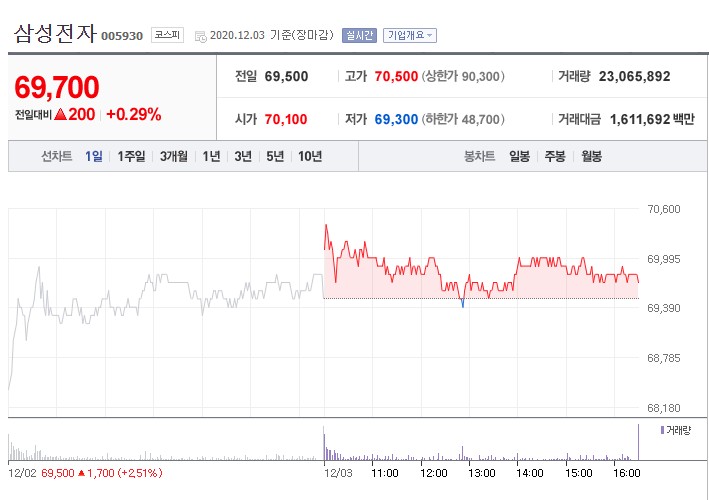Switch chart to 1주일 period
This screenshot has height=500, width=709.
pos(131,156)
